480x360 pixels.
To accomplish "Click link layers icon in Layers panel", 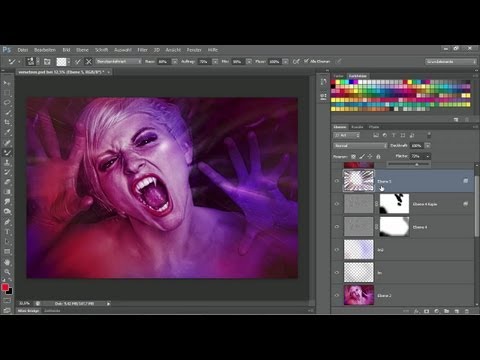I will 406,311.
